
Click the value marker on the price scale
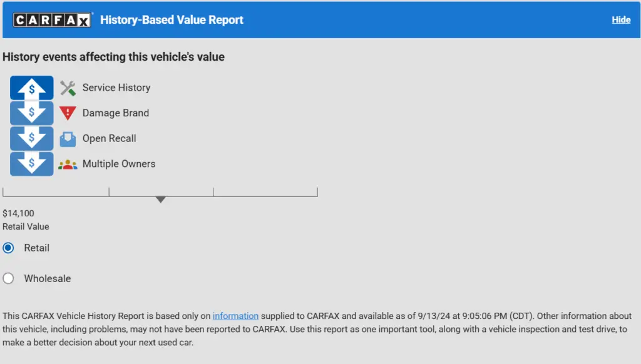pos(160,198)
